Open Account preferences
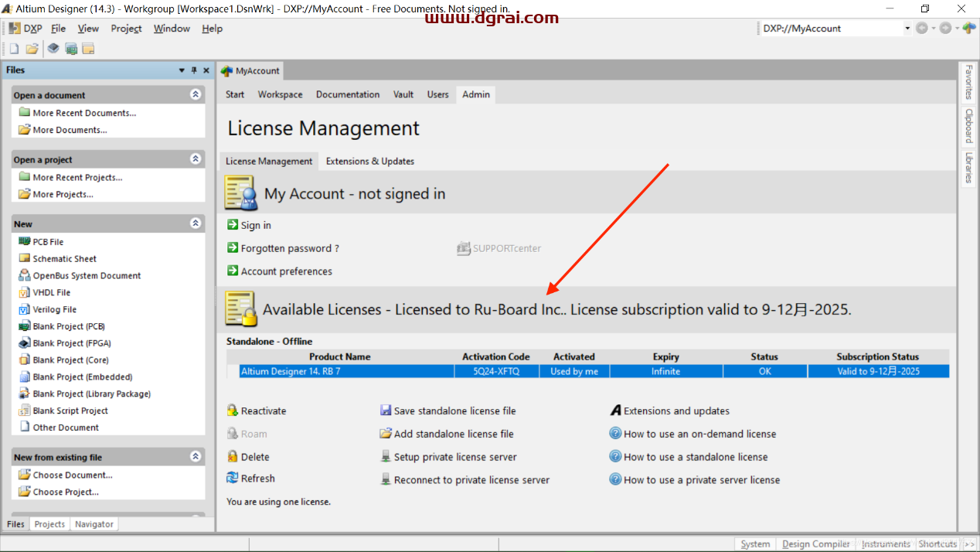 [x=287, y=271]
